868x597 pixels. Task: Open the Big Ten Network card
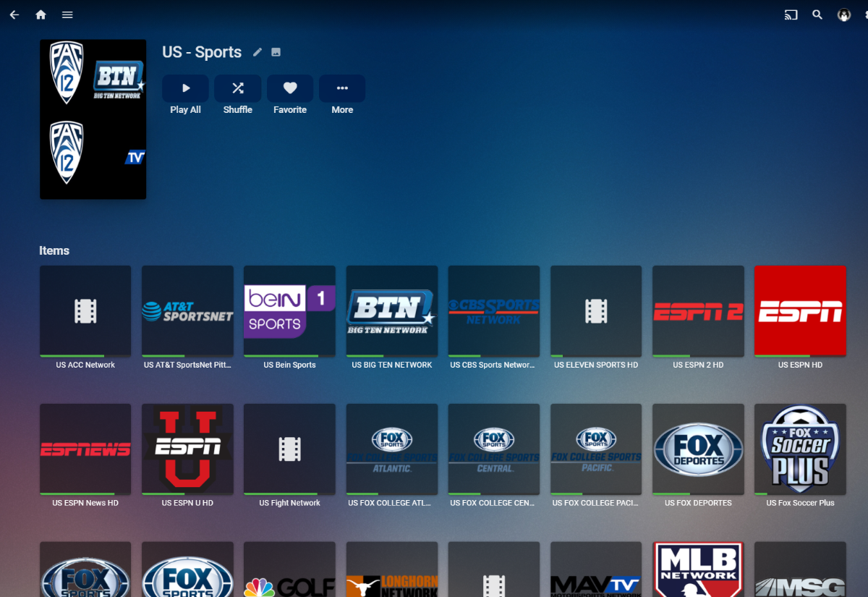click(x=392, y=311)
